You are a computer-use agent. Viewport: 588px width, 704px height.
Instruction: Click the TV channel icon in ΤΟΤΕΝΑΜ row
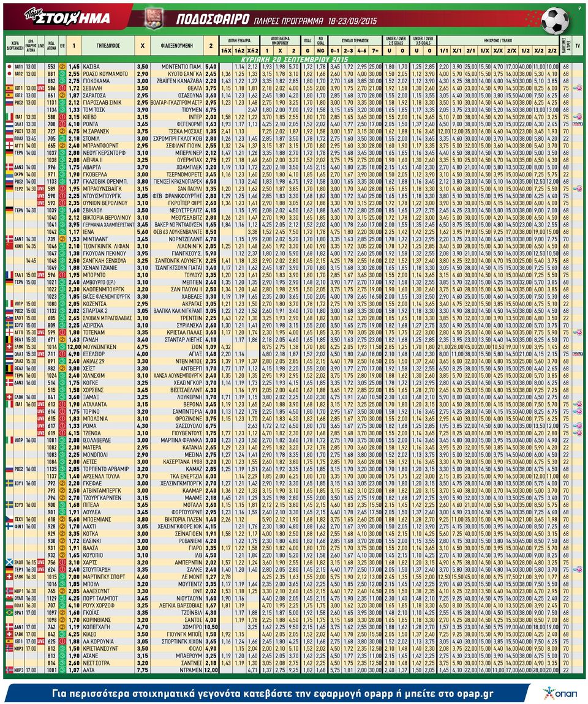pyautogui.click(x=577, y=332)
